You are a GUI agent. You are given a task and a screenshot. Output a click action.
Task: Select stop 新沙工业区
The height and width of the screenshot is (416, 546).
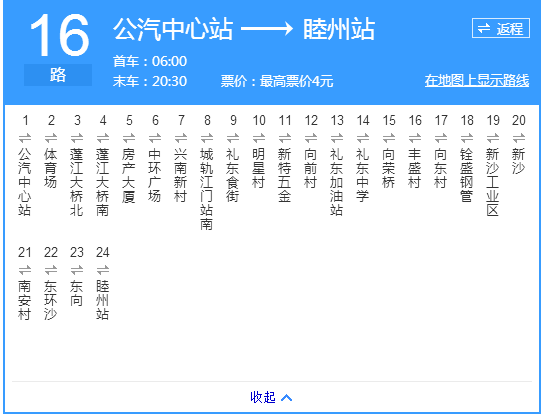[493, 182]
